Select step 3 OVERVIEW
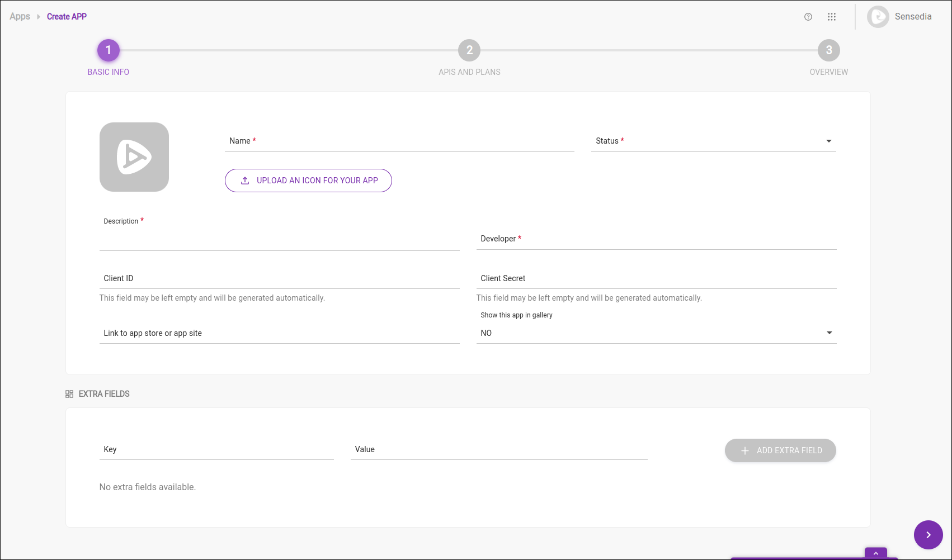 coord(828,50)
